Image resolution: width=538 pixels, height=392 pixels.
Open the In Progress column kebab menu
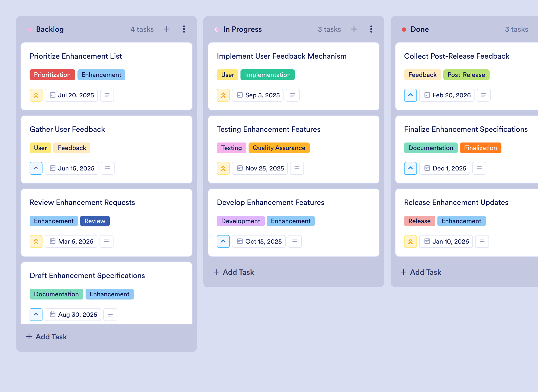[x=371, y=29]
